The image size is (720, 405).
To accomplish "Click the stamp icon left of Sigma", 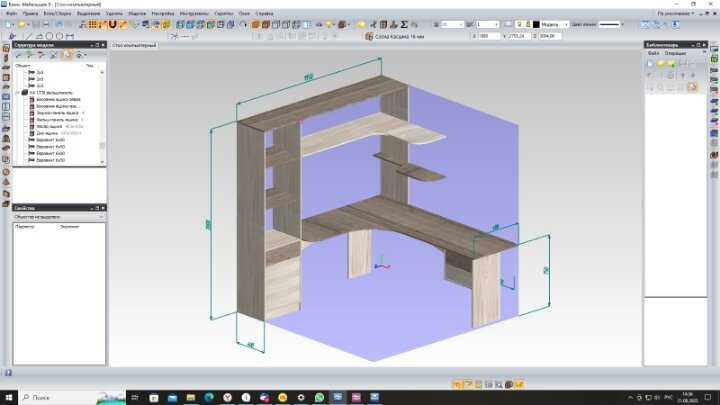I will tap(394, 24).
